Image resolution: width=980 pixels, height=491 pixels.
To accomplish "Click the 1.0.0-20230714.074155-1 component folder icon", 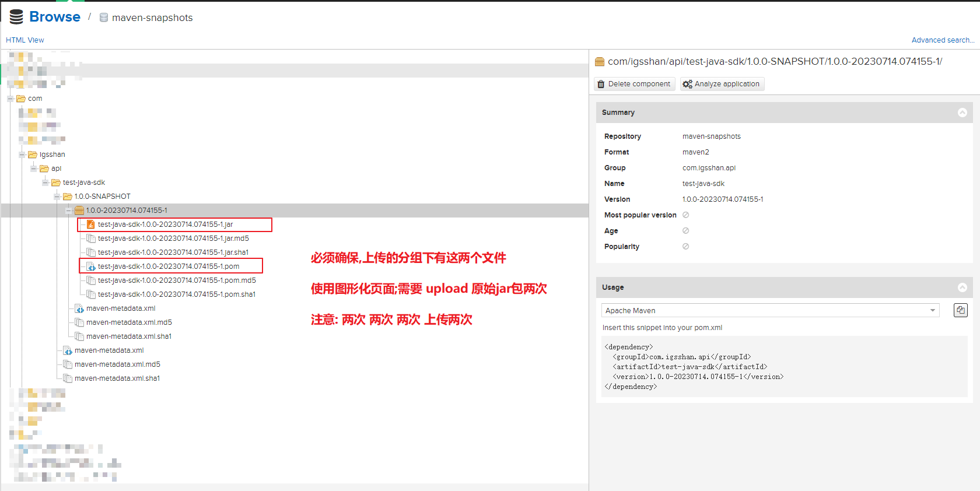I will coord(79,211).
